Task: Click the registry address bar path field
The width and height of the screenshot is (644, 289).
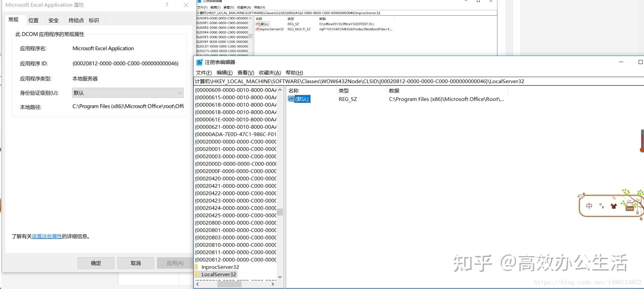Action: tap(419, 81)
